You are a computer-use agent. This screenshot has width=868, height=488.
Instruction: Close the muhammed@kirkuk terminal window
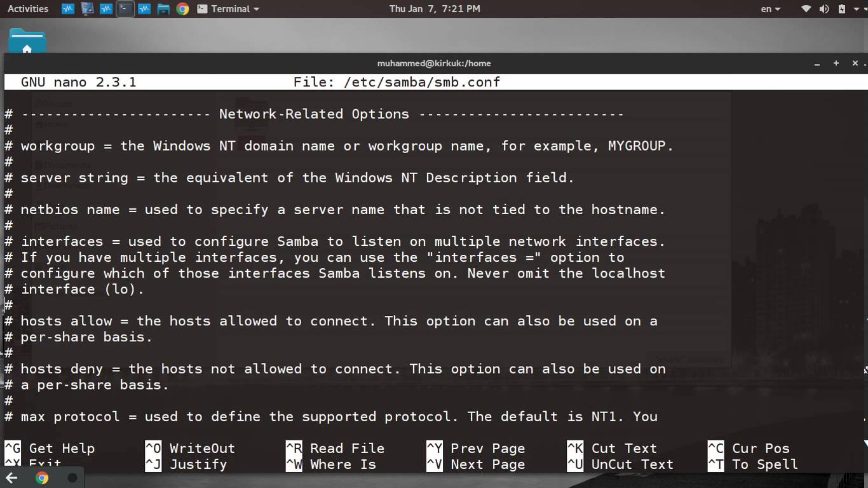(855, 63)
